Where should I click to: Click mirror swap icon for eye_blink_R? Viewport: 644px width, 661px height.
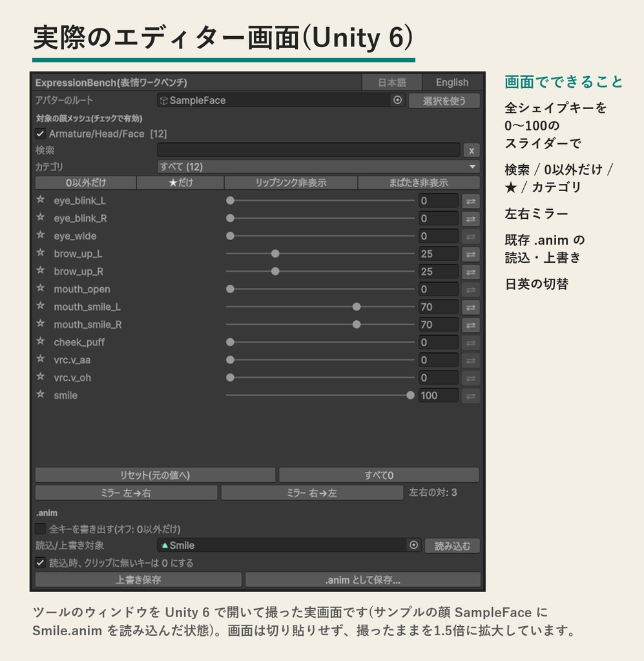[x=471, y=219]
